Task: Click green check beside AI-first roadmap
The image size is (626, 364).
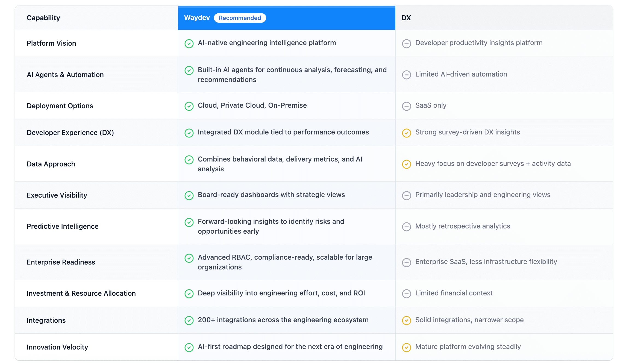Action: [x=189, y=347]
